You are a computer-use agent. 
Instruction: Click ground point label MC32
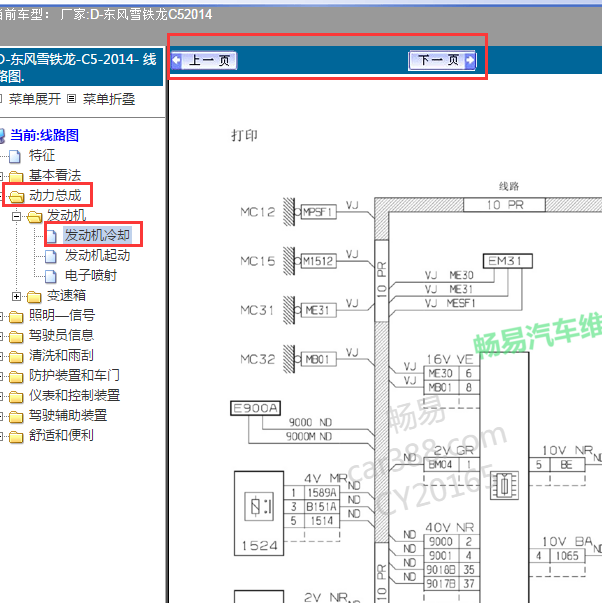(257, 359)
